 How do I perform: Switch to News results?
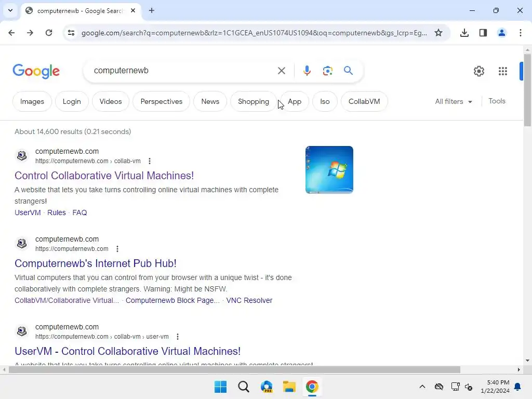click(210, 101)
